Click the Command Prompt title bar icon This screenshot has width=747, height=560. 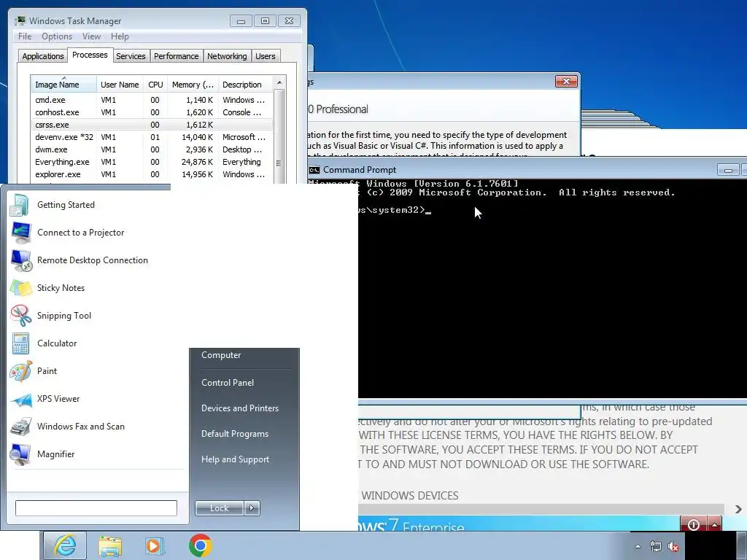[314, 170]
